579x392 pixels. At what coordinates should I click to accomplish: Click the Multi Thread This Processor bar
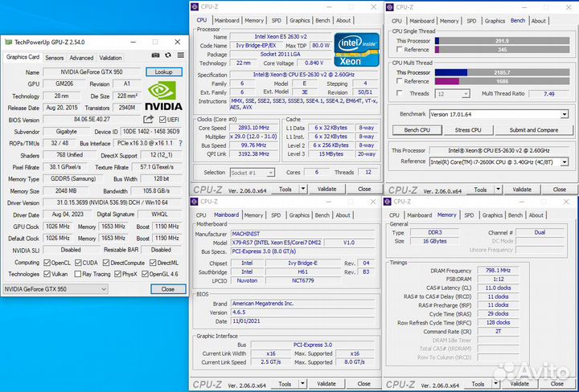pyautogui.click(x=502, y=72)
